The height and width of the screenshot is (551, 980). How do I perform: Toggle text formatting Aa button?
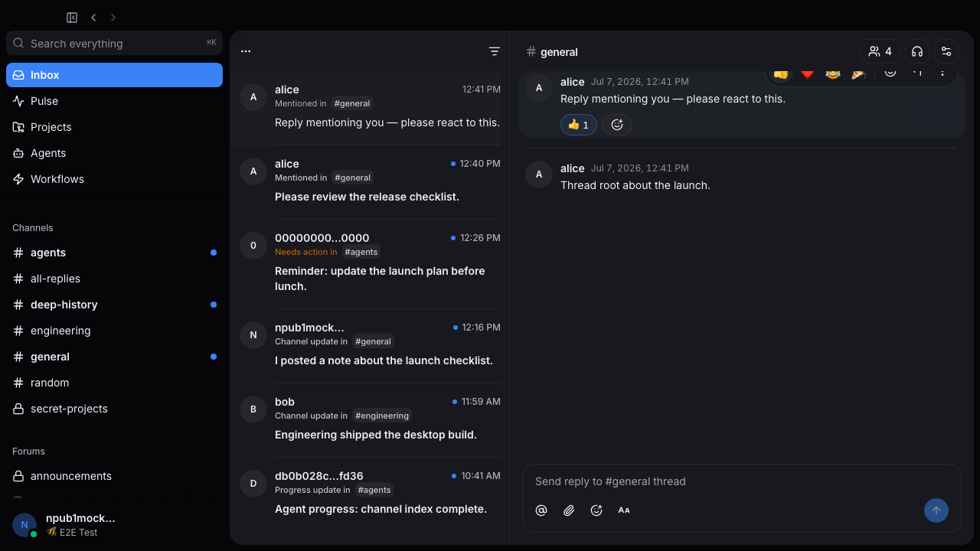(x=624, y=510)
